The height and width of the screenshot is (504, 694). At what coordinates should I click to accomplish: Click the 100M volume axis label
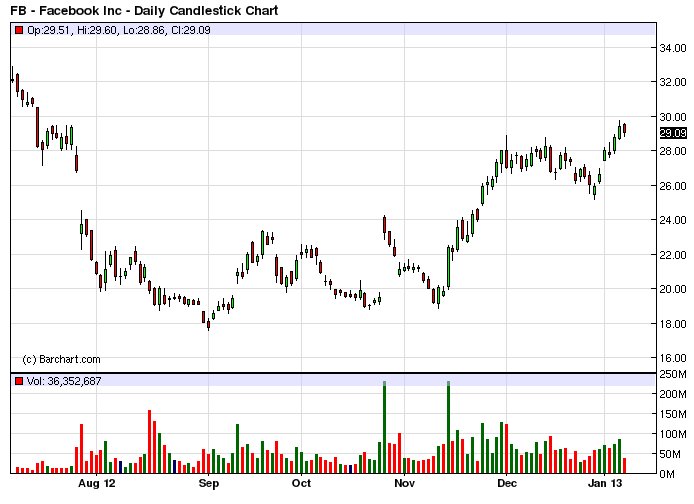coord(673,434)
